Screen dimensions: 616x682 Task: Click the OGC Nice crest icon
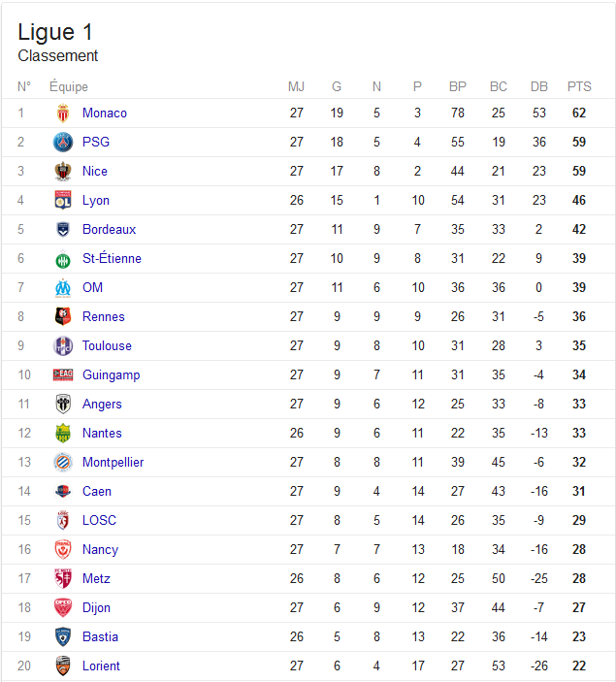(x=63, y=172)
